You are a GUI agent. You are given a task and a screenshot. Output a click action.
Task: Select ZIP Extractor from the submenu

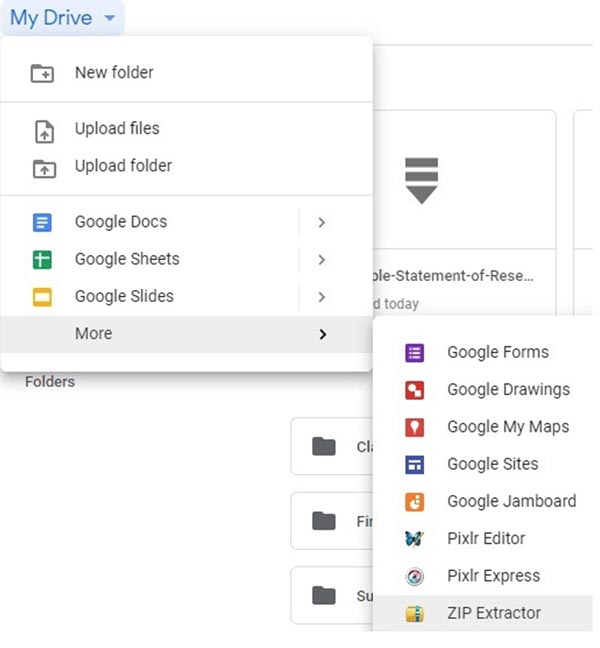(x=492, y=613)
